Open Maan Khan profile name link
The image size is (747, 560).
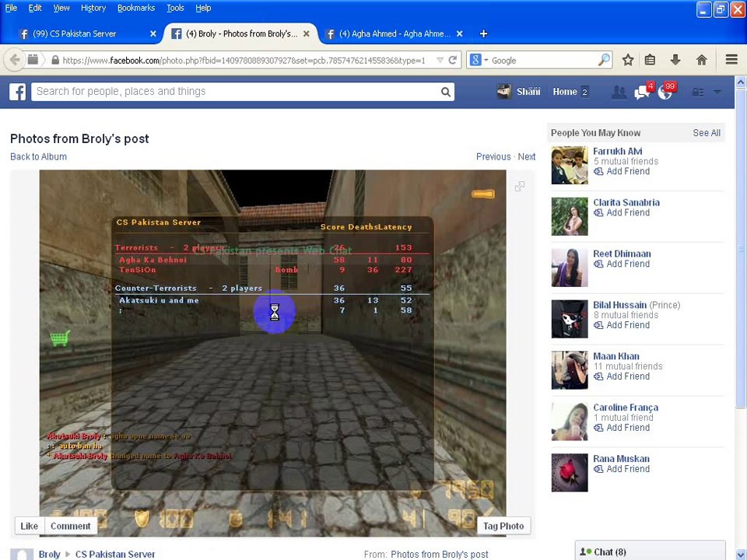click(616, 356)
